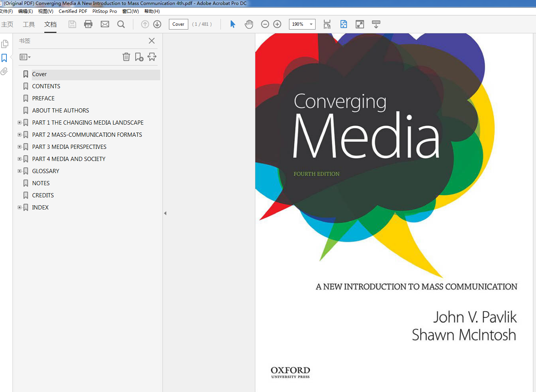Zoom out with minus icon
The height and width of the screenshot is (392, 536).
click(x=265, y=24)
